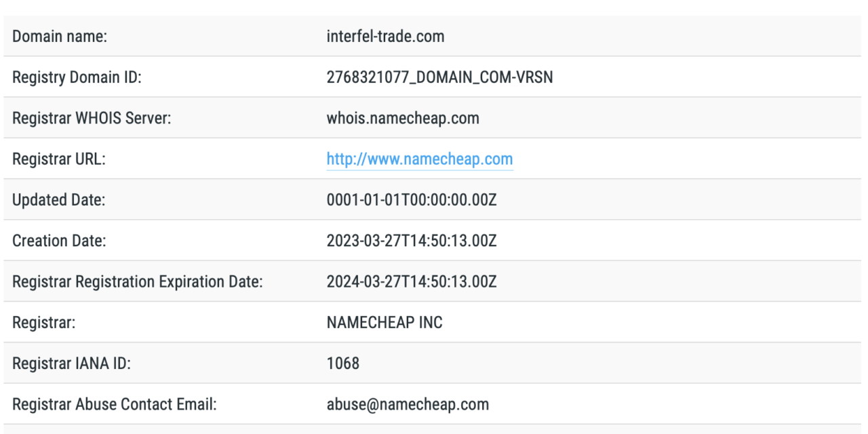Select the Updated Date value 0001-01-01T00:00:00.00Z

click(412, 200)
